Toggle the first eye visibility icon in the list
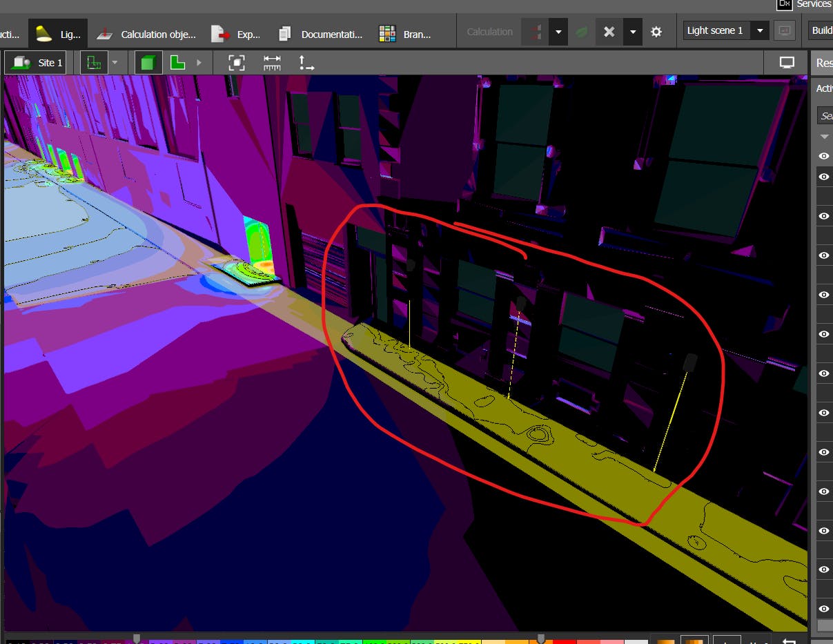 [823, 156]
